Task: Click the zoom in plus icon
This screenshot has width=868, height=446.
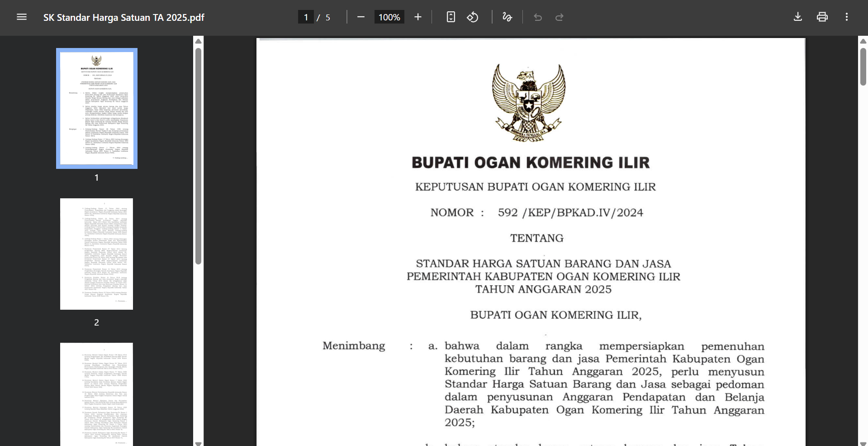Action: click(x=418, y=17)
